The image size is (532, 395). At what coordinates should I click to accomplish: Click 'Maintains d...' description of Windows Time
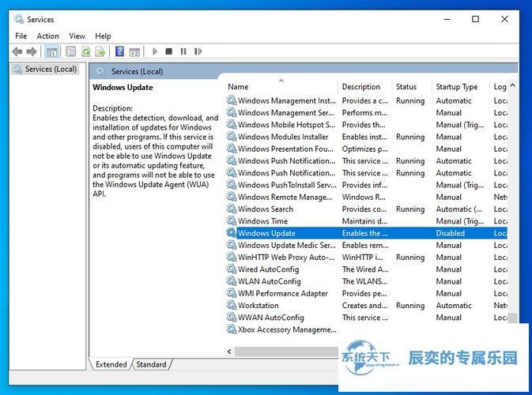tap(364, 221)
